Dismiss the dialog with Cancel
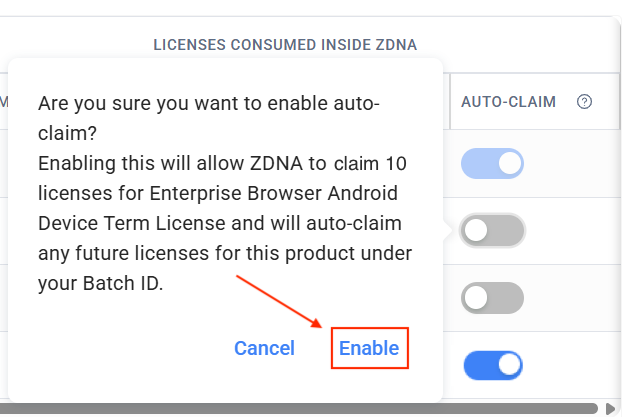This screenshot has width=636, height=417. click(264, 348)
